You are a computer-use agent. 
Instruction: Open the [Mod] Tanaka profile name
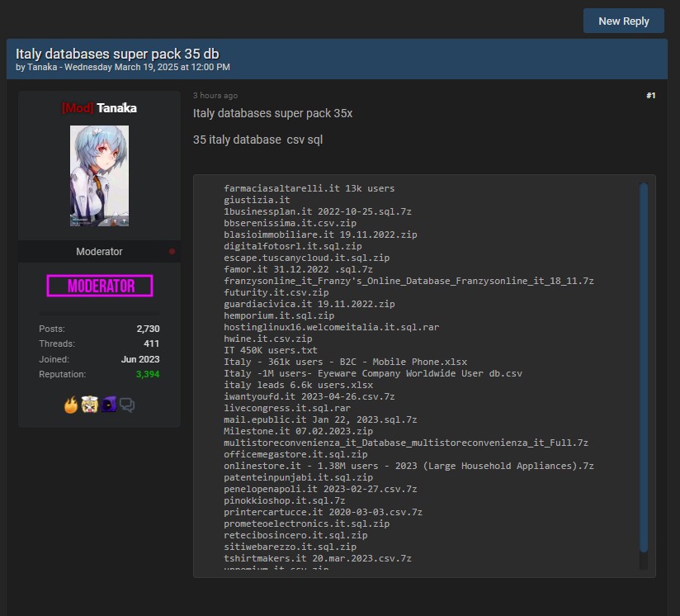coord(99,108)
